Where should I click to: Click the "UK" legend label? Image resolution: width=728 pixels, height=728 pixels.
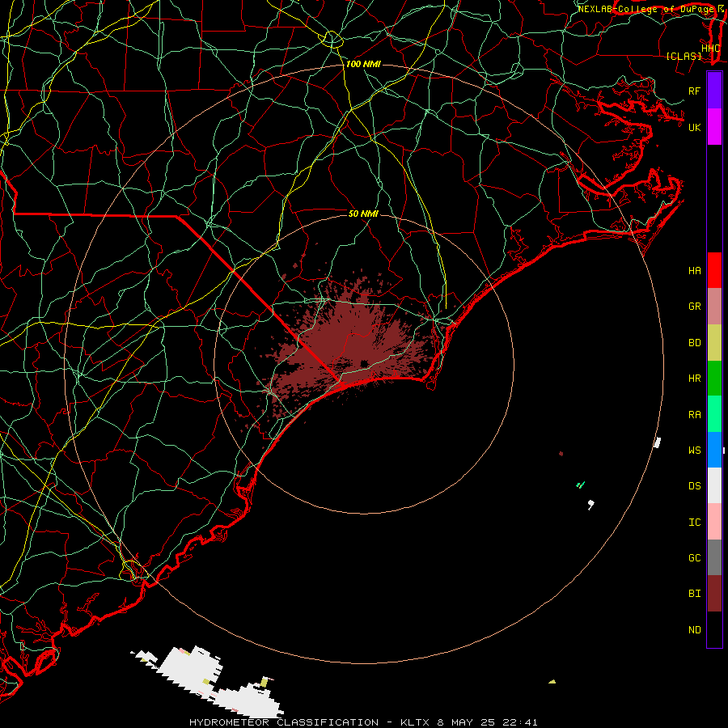pyautogui.click(x=694, y=127)
